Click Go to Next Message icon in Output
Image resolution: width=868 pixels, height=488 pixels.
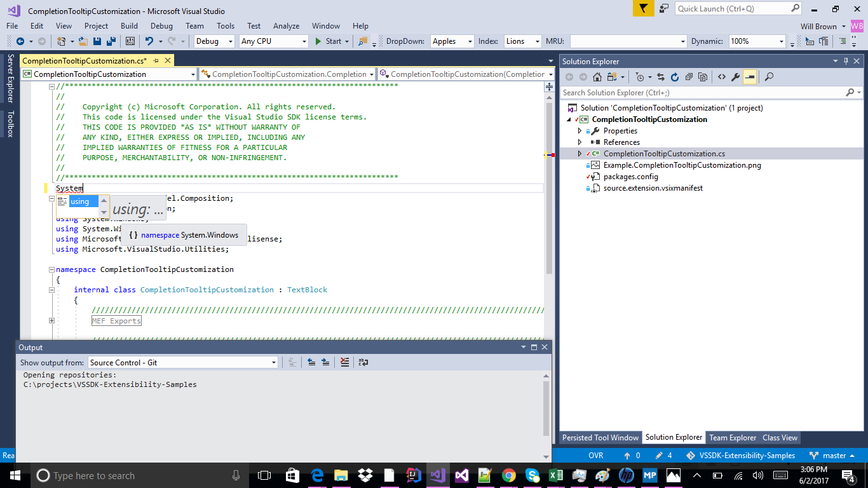click(x=325, y=362)
